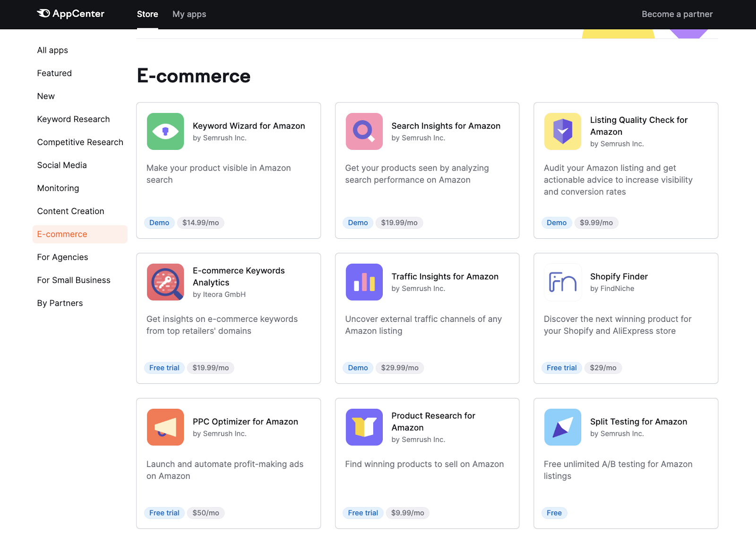Open E-commerce Keywords Analytics title

coord(239,277)
